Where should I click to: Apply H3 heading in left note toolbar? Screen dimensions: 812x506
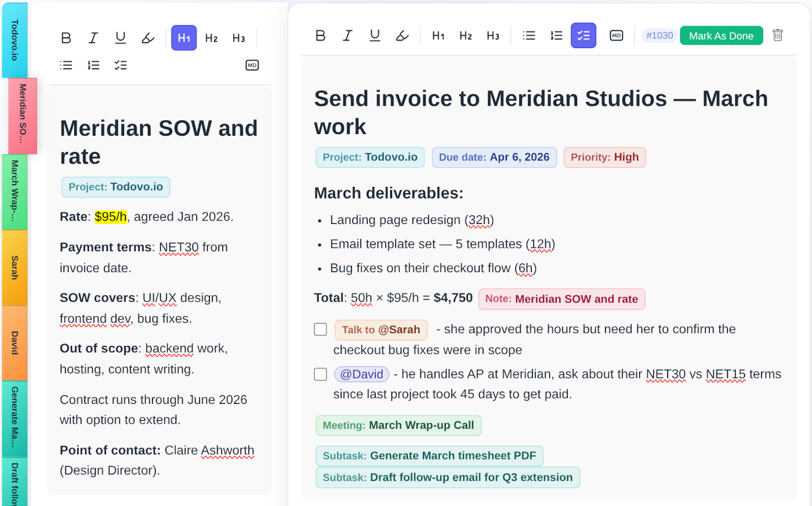click(238, 38)
